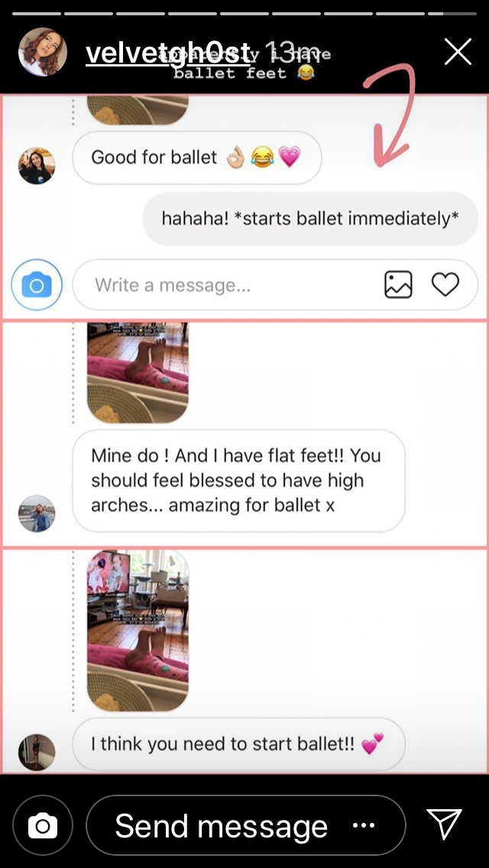This screenshot has height=868, width=489.
Task: Tap the blue camera icon in the chat
Action: [37, 285]
